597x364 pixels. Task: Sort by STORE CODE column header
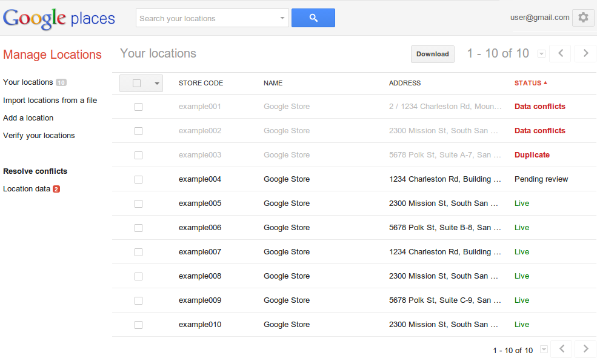pos(201,83)
